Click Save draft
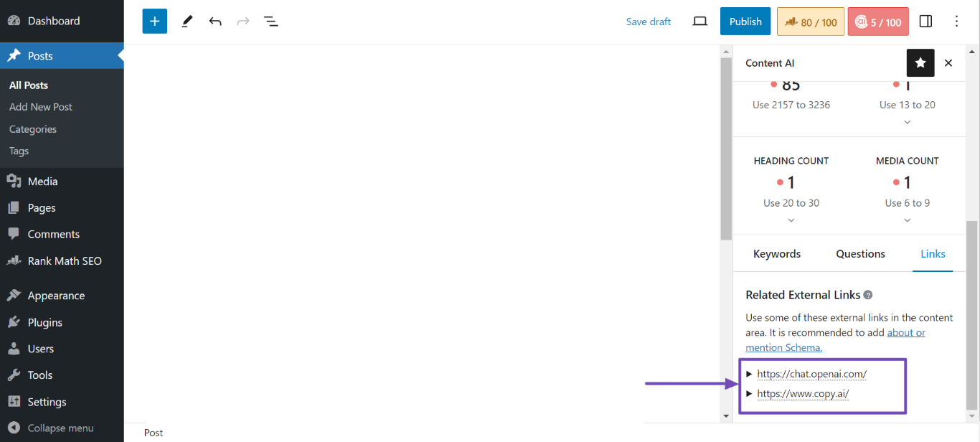This screenshot has width=980, height=442. (x=649, y=22)
